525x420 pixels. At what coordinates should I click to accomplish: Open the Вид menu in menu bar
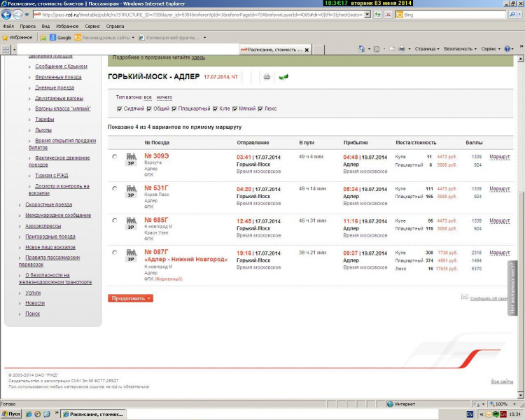[x=45, y=26]
